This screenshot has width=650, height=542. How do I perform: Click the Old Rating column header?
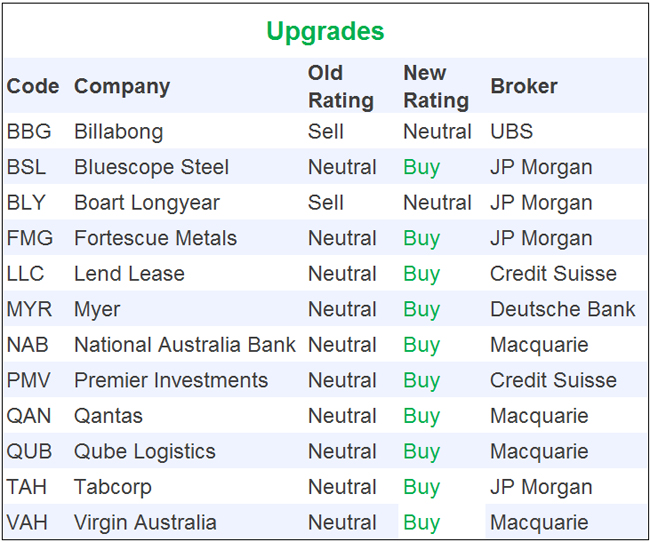point(341,86)
